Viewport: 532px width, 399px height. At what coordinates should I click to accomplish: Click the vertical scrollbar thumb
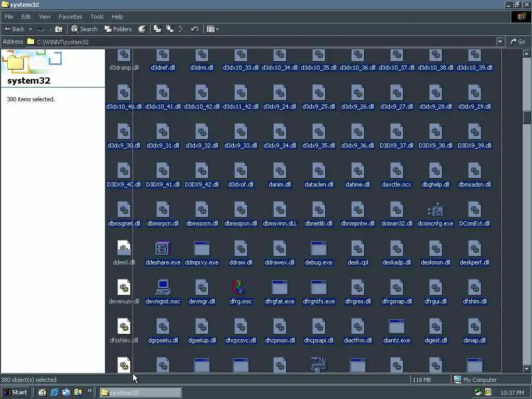point(527,117)
